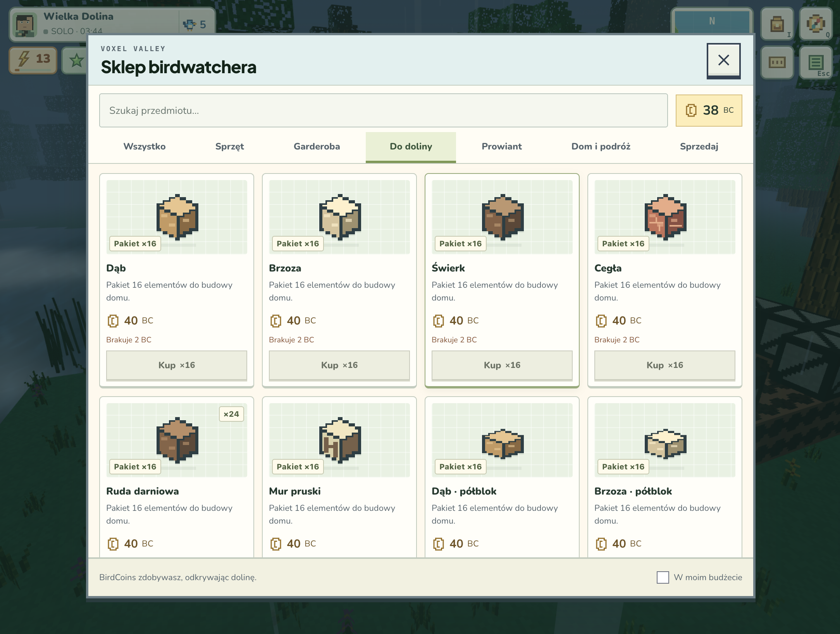
Task: Switch to the Wszystko tab
Action: [145, 147]
